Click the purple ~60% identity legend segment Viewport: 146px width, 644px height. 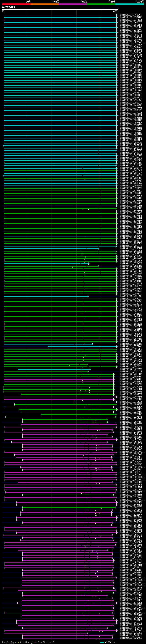(x=73, y=4)
